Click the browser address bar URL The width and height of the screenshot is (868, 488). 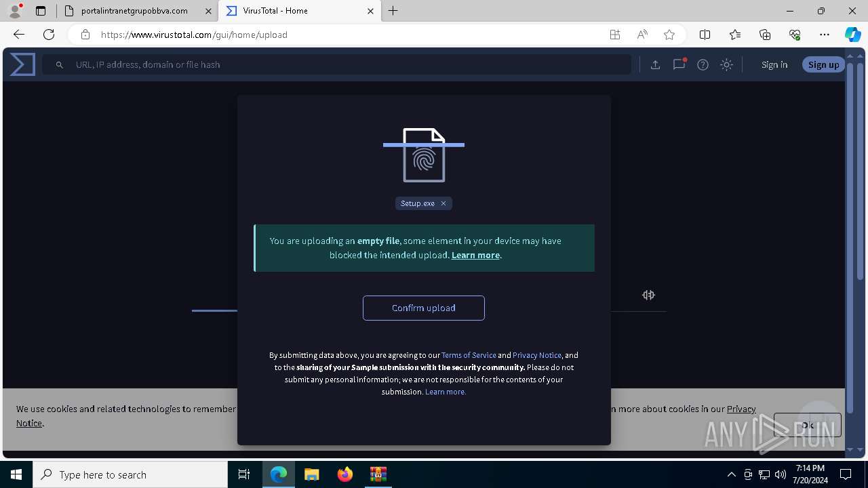[194, 35]
